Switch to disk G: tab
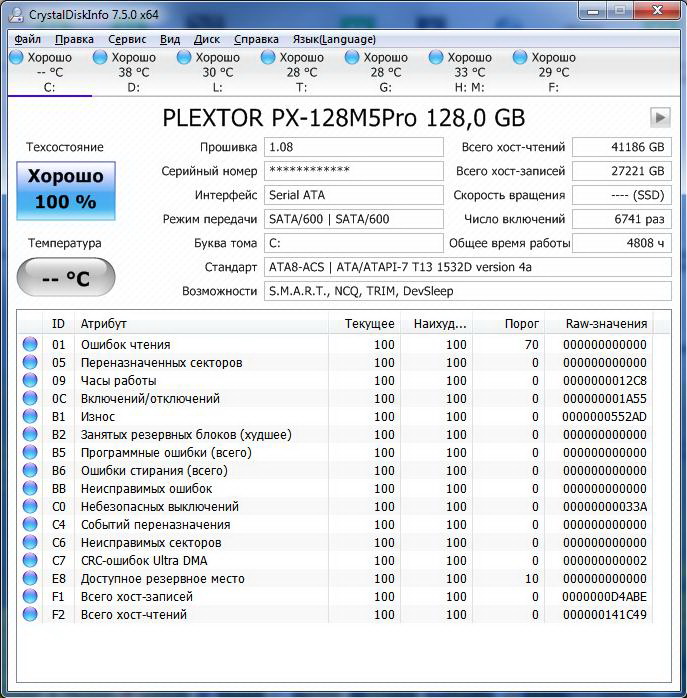 (386, 72)
